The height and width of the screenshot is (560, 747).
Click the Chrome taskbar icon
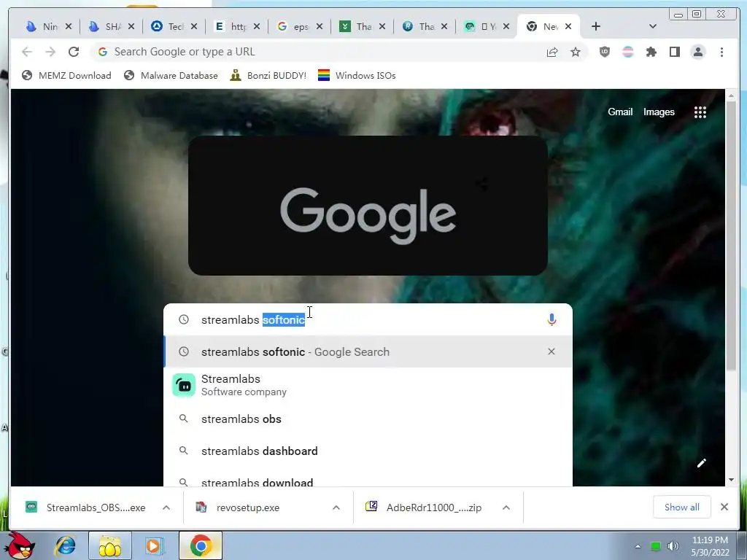(x=201, y=545)
